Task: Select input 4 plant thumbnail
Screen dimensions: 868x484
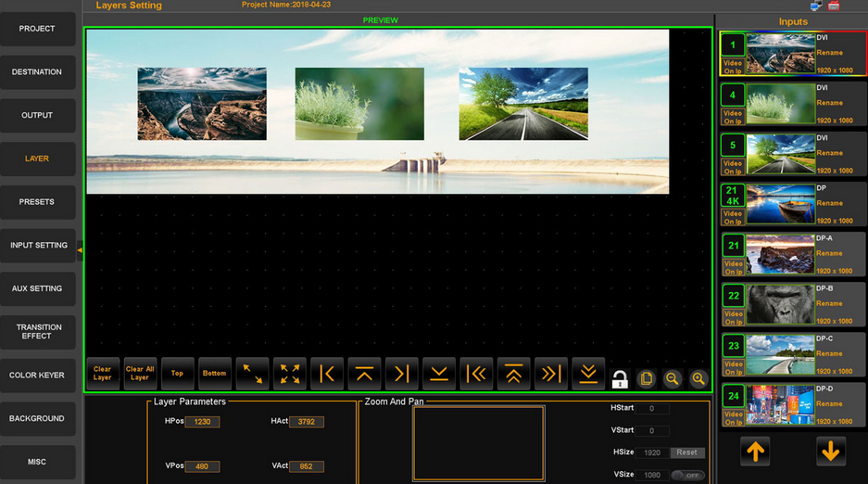Action: coord(781,104)
